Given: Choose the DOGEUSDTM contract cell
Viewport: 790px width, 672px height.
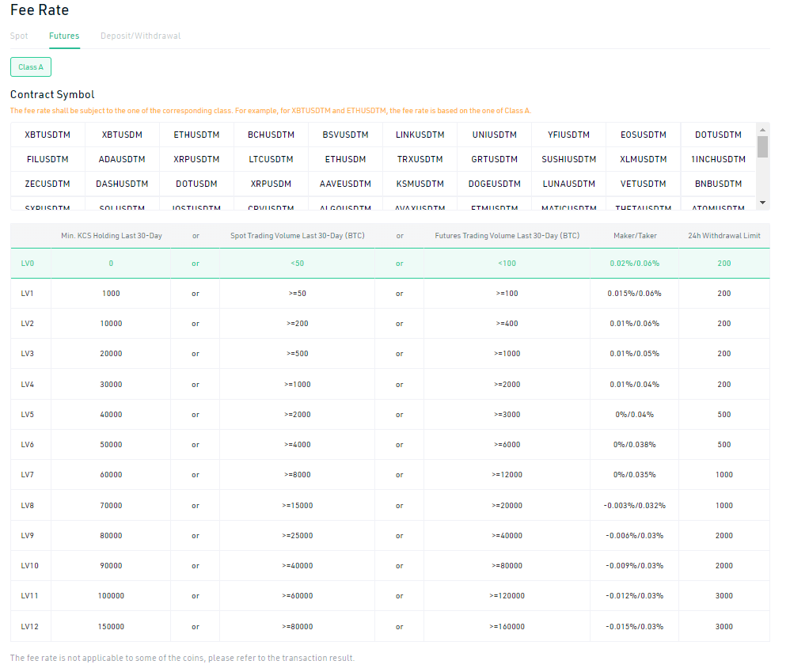Looking at the screenshot, I should [495, 184].
